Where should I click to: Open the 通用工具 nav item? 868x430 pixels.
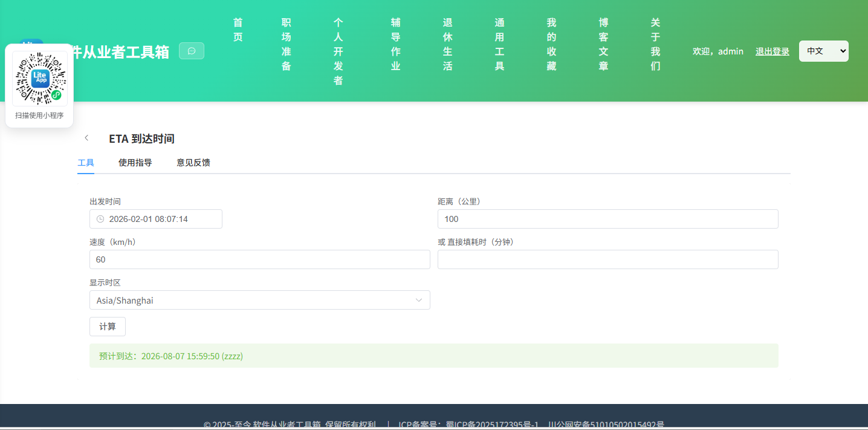[x=500, y=44]
